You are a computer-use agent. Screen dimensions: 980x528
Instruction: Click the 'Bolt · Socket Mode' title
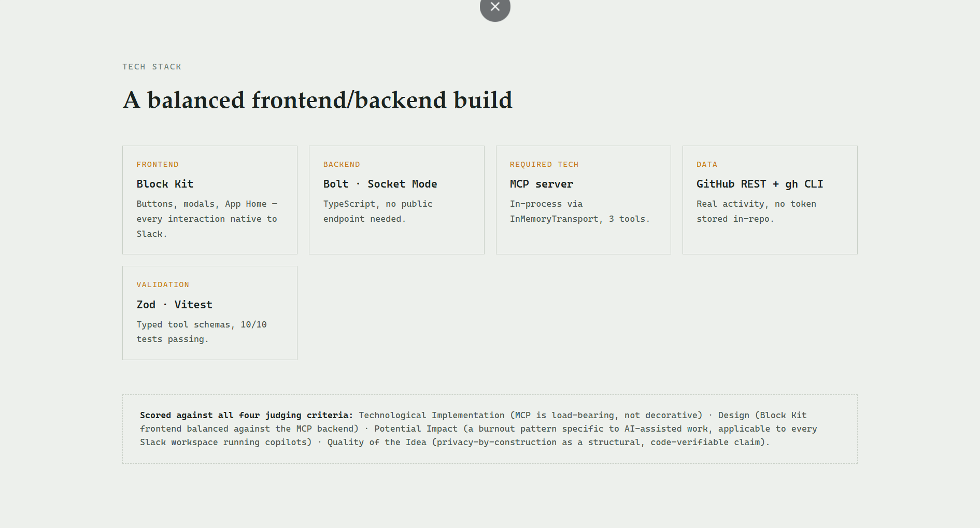(x=380, y=184)
